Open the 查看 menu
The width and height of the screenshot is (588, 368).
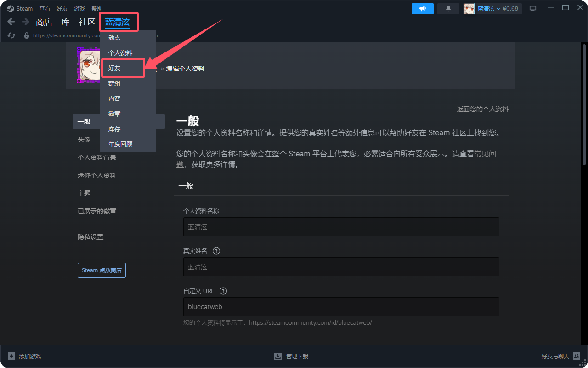click(45, 8)
